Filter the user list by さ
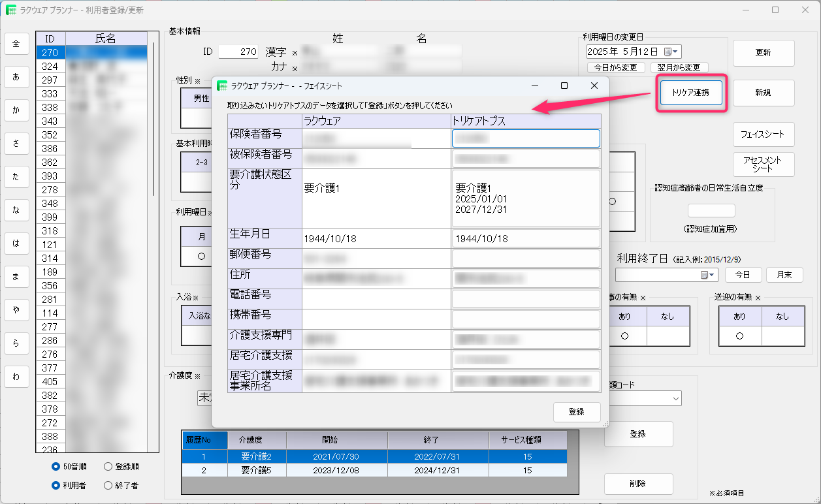Screen dimensions: 821x504 (16, 144)
